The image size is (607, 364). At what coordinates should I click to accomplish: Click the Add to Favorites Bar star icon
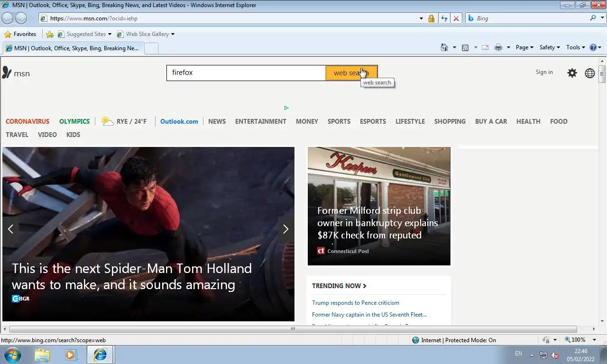50,34
